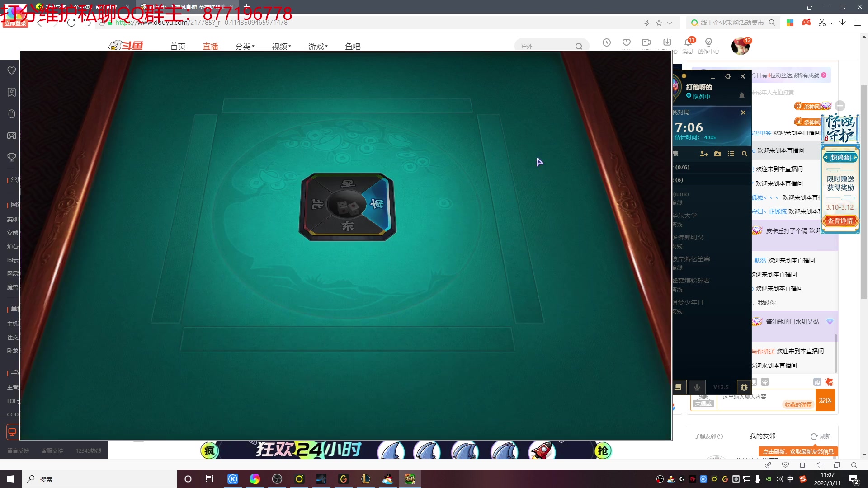The image size is (868, 488).
Task: Toggle danmaku filter 滤 button
Action: tap(817, 382)
